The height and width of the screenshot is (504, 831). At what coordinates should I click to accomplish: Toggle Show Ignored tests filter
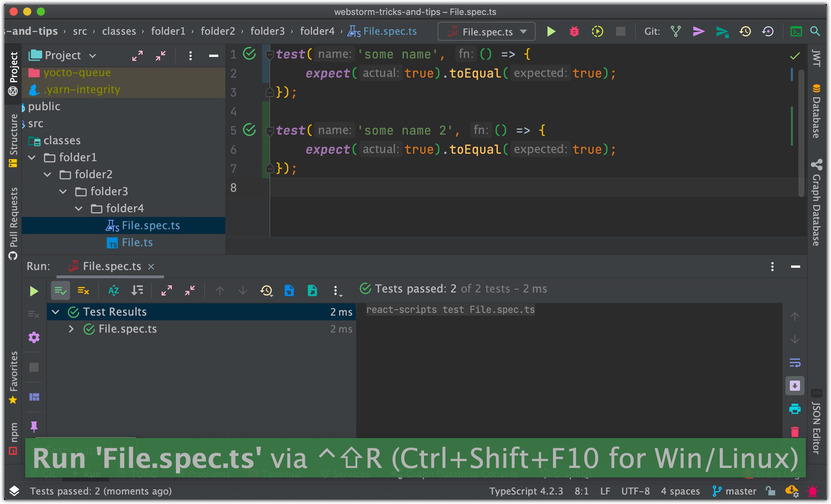point(83,290)
